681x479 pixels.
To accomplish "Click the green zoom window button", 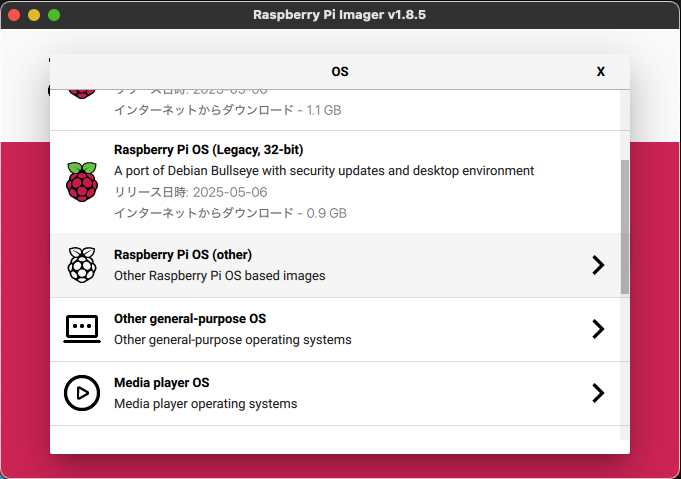I will tap(54, 15).
